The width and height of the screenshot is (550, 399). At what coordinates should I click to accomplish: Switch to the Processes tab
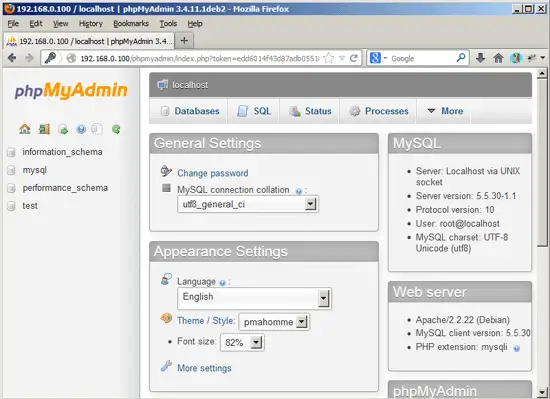[378, 111]
